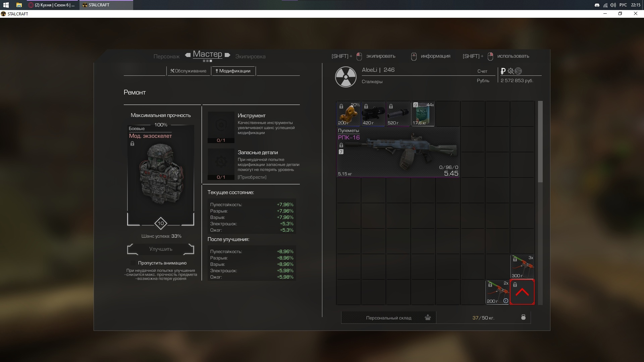Click the 37/50 кг. weight indicator
644x362 pixels.
[x=483, y=318]
